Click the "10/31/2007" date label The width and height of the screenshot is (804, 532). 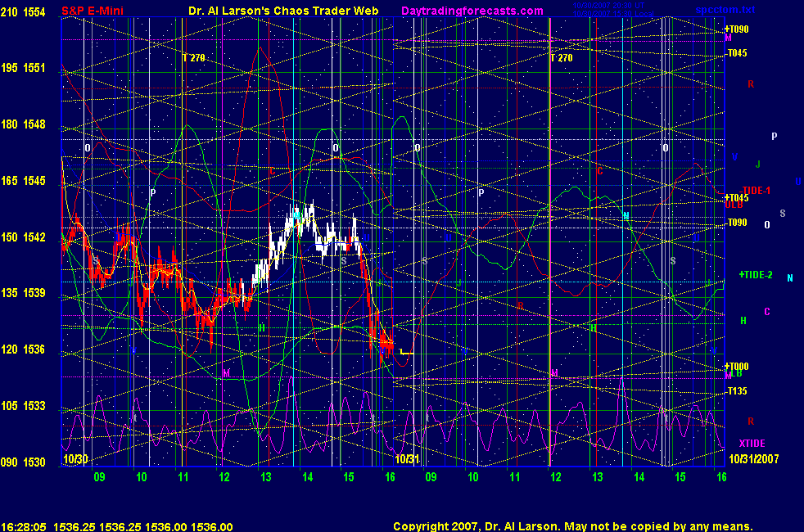(754, 458)
